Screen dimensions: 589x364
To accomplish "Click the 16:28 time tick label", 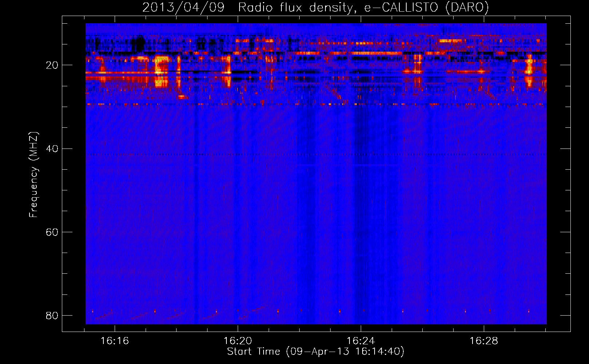I will pyautogui.click(x=484, y=341).
